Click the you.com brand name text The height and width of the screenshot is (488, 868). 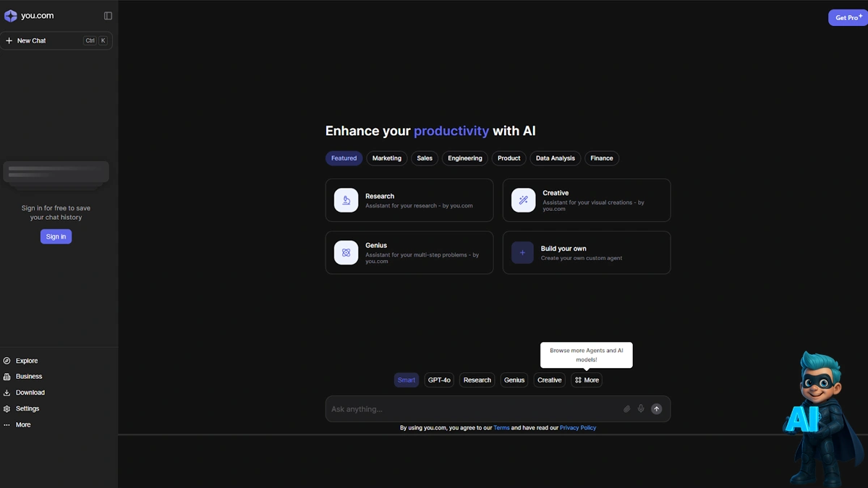tap(37, 16)
